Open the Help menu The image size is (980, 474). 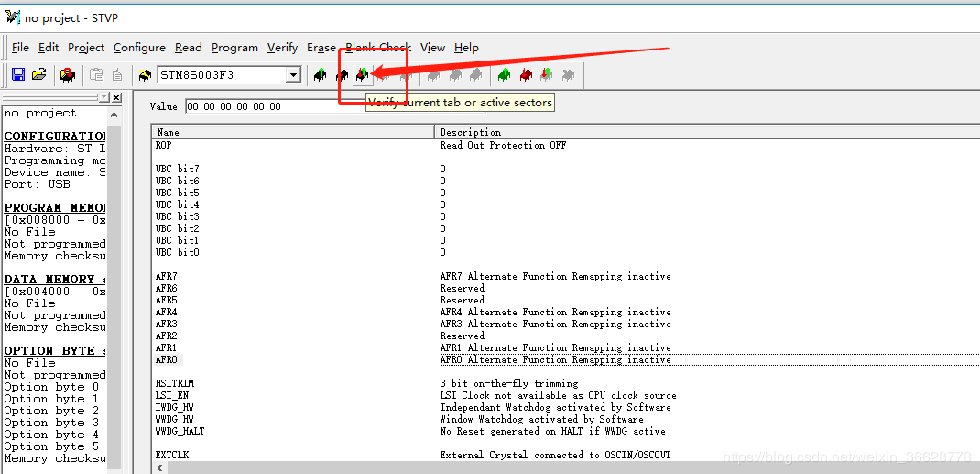(x=466, y=48)
